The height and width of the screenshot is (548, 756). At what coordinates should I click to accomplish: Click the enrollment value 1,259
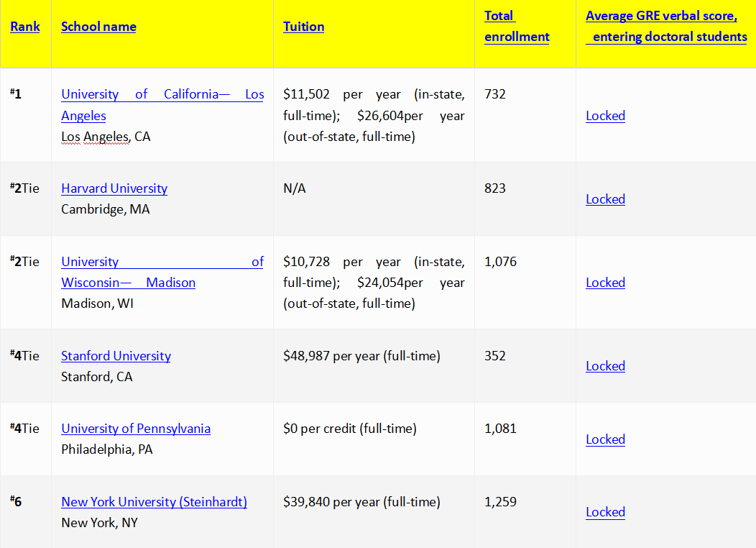click(x=500, y=502)
